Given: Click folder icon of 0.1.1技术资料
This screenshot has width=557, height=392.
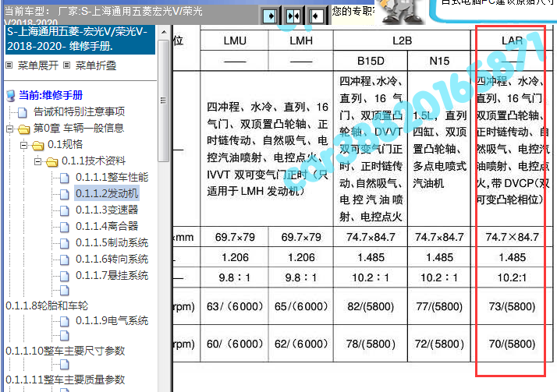Looking at the screenshot, I should tap(51, 162).
